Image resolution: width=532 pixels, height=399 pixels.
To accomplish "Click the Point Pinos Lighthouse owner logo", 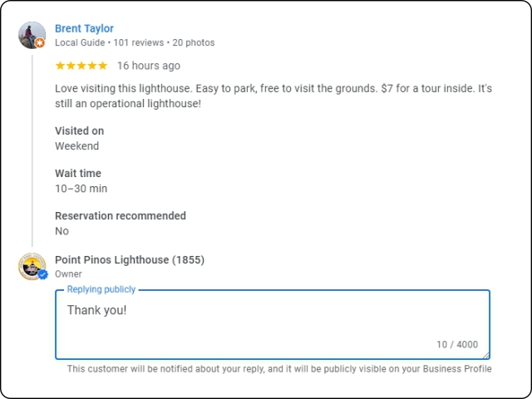I will point(32,266).
